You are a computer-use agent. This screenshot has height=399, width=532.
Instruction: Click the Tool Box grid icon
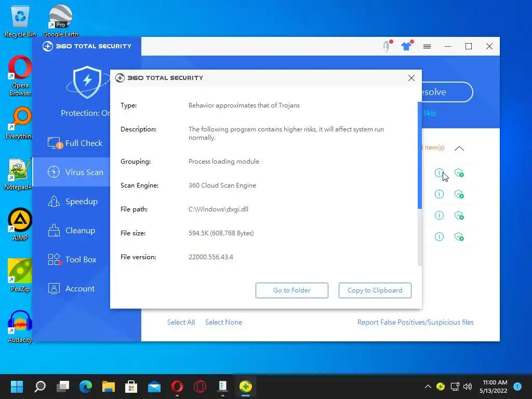tap(54, 260)
